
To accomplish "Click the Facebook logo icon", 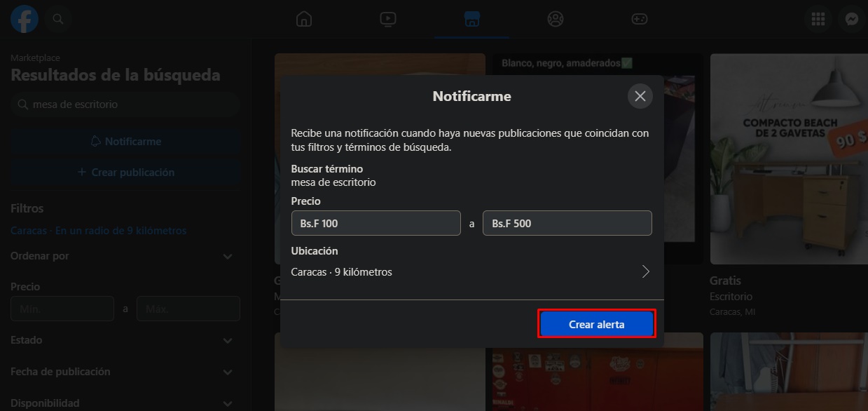I will coord(25,19).
